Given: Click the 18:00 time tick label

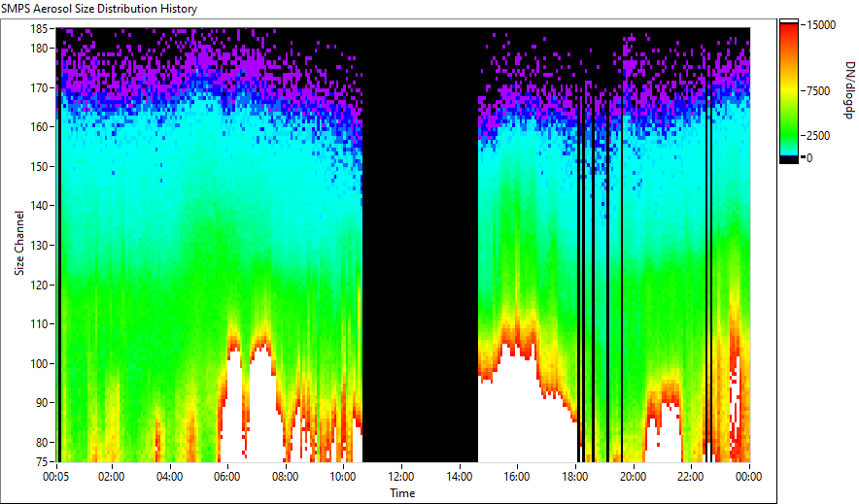Looking at the screenshot, I should point(574,477).
